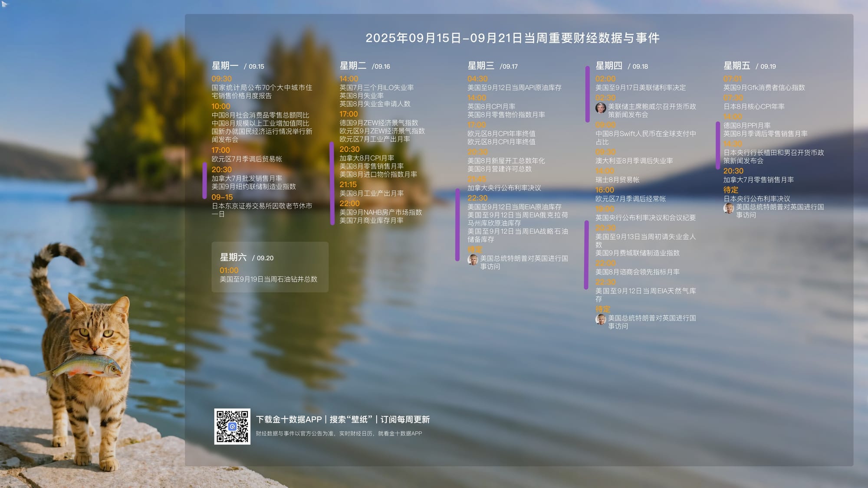Click the 搜索“壁纸” text
Screen dimensions: 868x488
coord(351,419)
